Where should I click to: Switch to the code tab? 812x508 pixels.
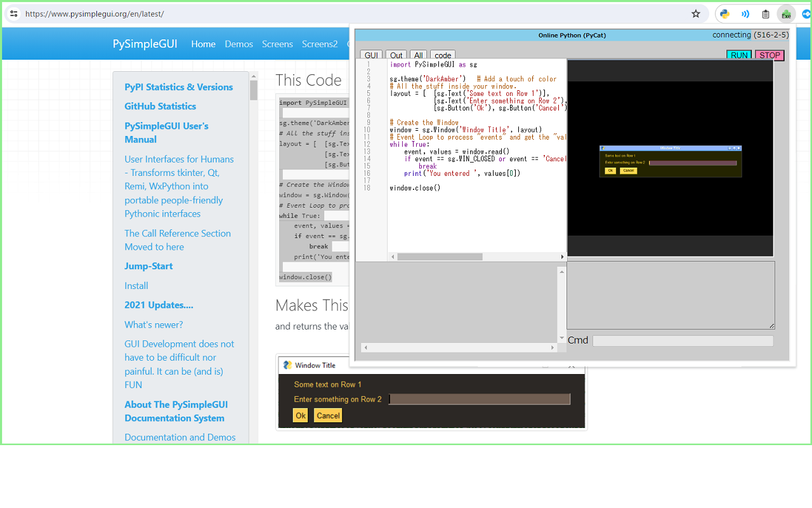tap(442, 55)
